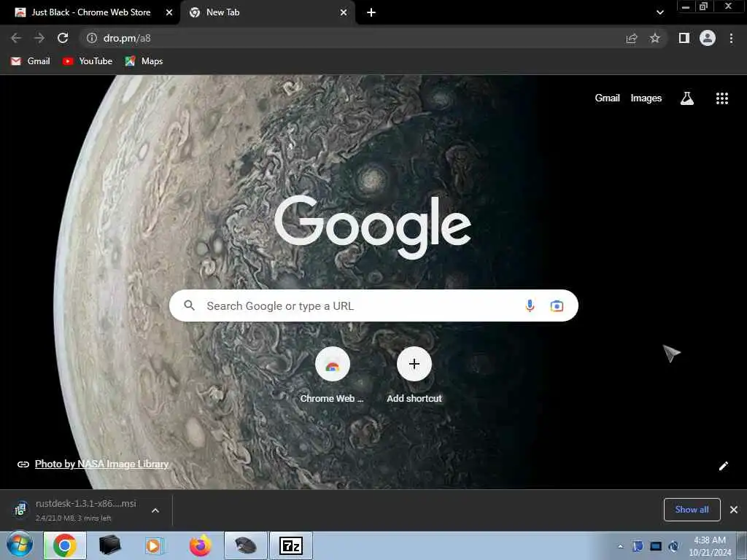The width and height of the screenshot is (747, 560).
Task: Open the tab search dropdown arrow
Action: coord(659,12)
